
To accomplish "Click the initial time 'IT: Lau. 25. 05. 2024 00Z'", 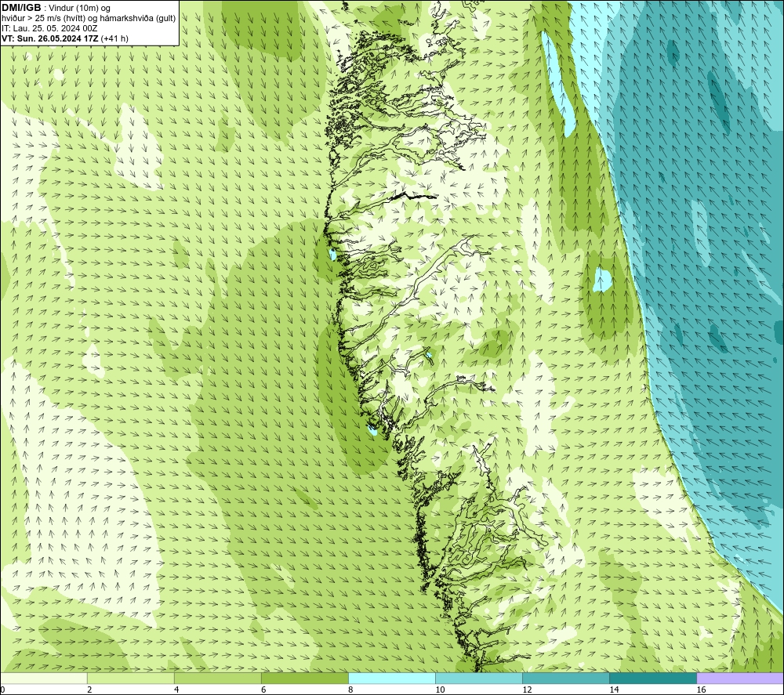I will (49, 28).
